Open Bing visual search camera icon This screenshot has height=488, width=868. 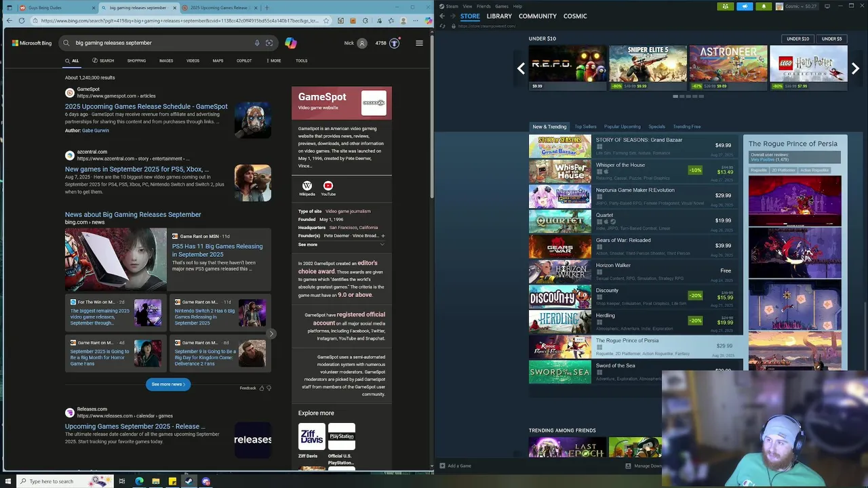pos(269,43)
